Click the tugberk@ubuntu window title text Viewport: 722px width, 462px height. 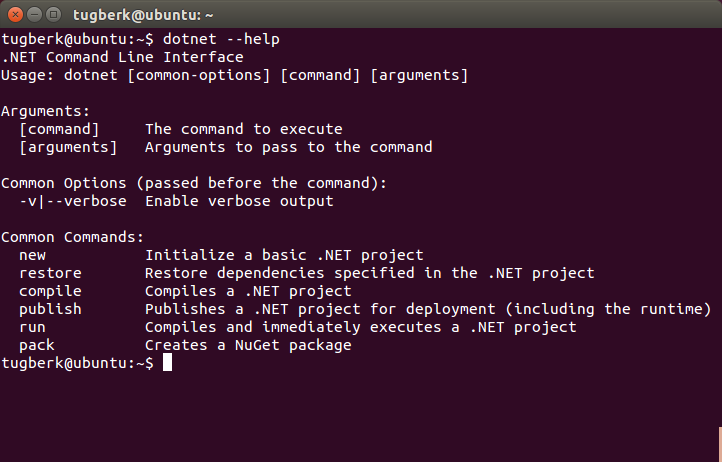[143, 15]
